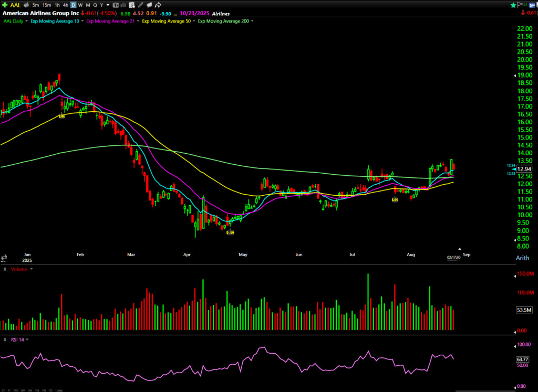
Task: Click the 1Y range button at bottom
Action: click(9, 390)
